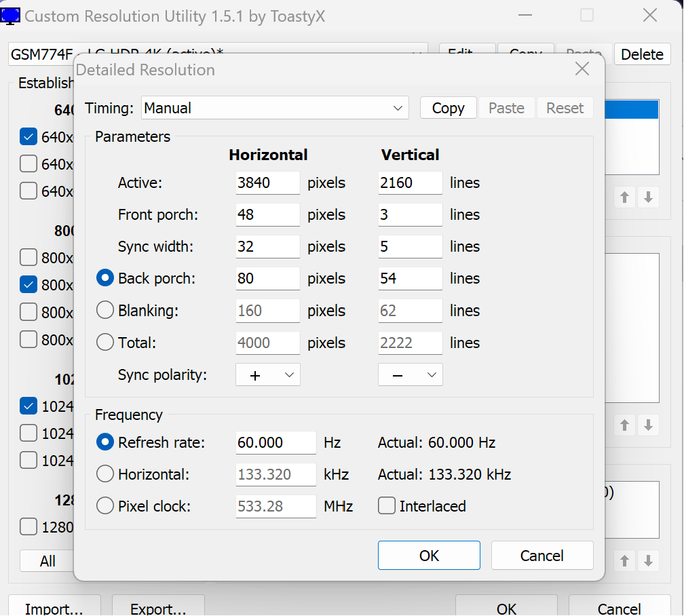Close the Detailed Resolution dialog
Image resolution: width=684 pixels, height=616 pixels.
click(x=582, y=69)
